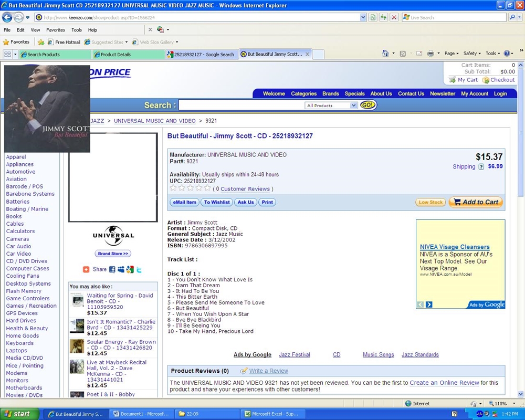The height and width of the screenshot is (420, 525).
Task: Click the Stop loading icon
Action: [394, 17]
